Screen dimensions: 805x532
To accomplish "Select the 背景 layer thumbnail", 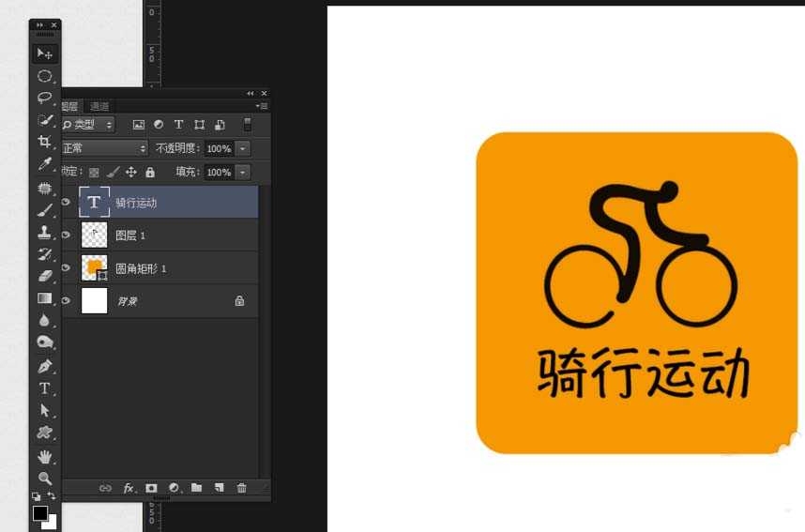I will [x=95, y=301].
